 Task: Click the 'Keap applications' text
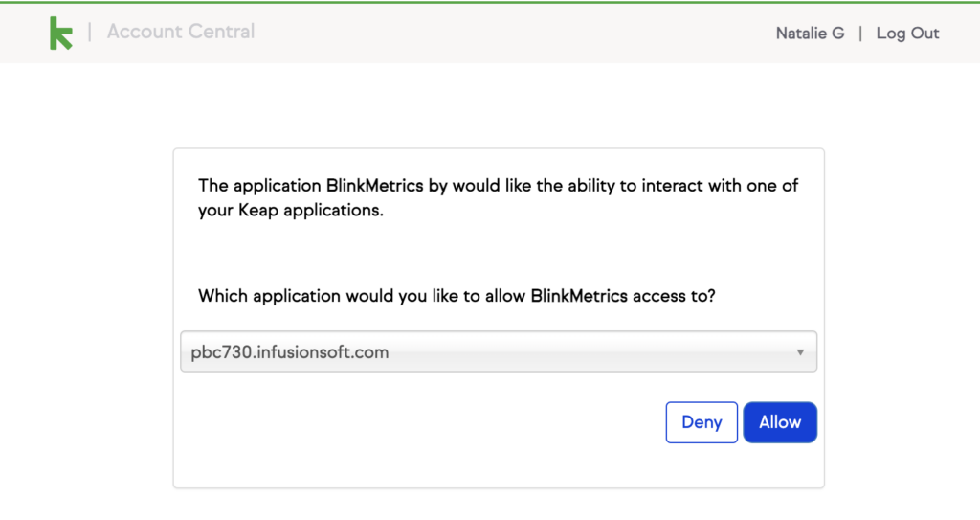(310, 211)
